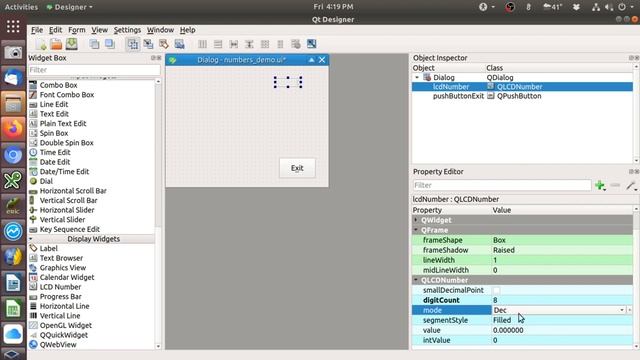This screenshot has height=360, width=640.
Task: Click the Open Form folder icon
Action: [56, 44]
